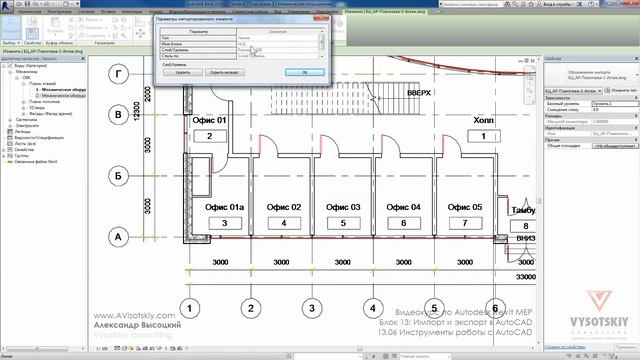
Task: Switch to the Системы ribbon tab
Action: 86,11
